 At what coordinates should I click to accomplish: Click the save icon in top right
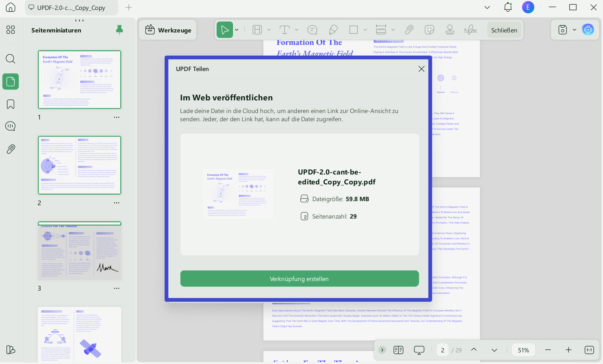562,30
